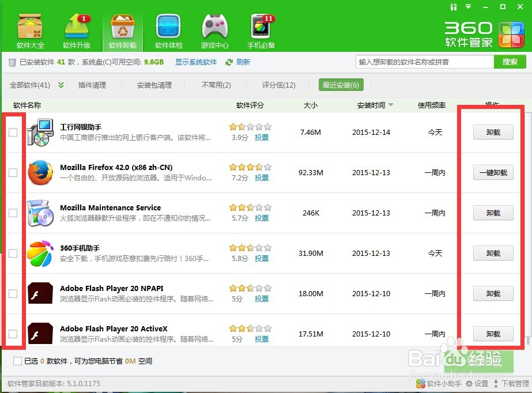The image size is (532, 393).
Task: Click 一键卸载 for Mozilla Firefox
Action: [493, 173]
